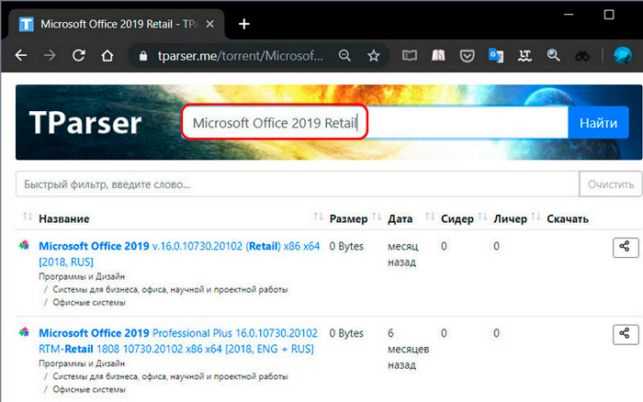Viewport: 643px width, 402px height.
Task: Sort table by Размер column
Action: (x=348, y=219)
